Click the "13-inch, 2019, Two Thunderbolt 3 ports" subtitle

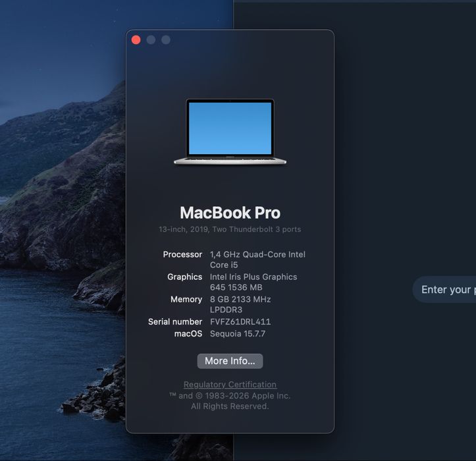(230, 229)
